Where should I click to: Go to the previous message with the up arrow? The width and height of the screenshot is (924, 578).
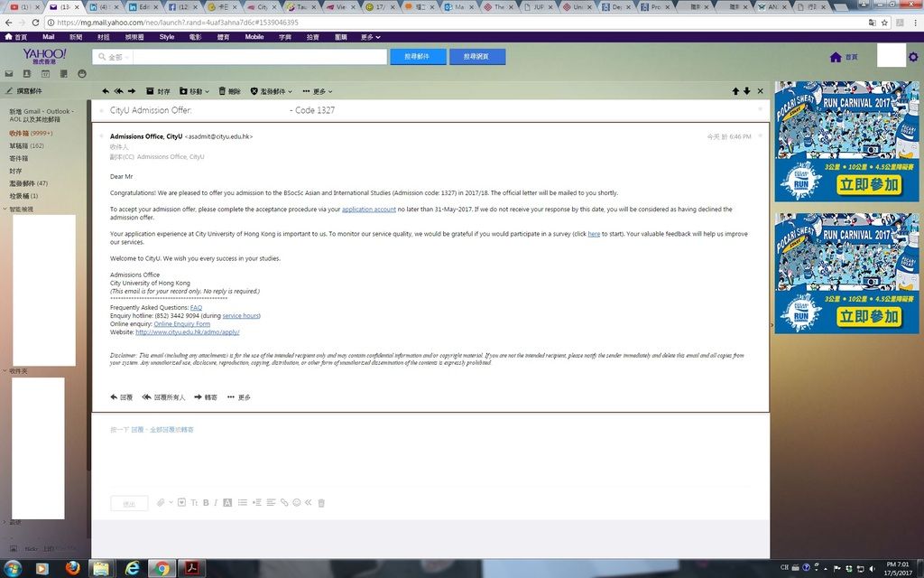pos(735,91)
